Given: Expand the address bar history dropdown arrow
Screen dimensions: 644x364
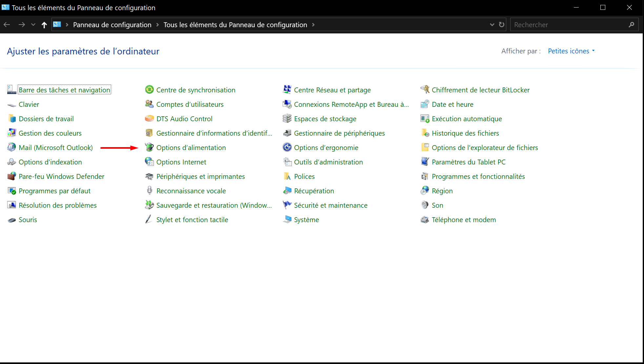Looking at the screenshot, I should click(x=492, y=25).
